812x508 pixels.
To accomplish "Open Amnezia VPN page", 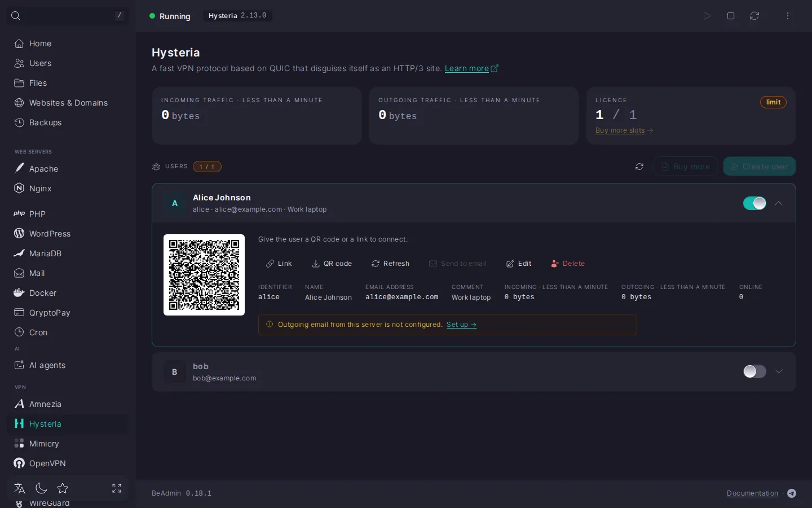I will tap(68, 404).
